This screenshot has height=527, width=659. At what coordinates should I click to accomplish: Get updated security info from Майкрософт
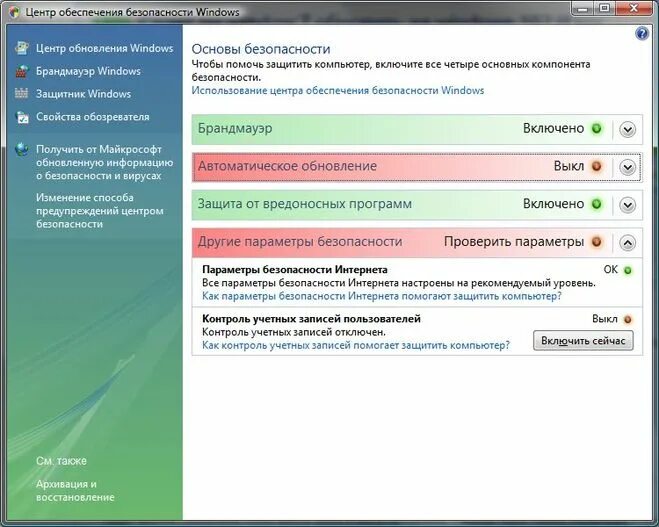(x=104, y=163)
